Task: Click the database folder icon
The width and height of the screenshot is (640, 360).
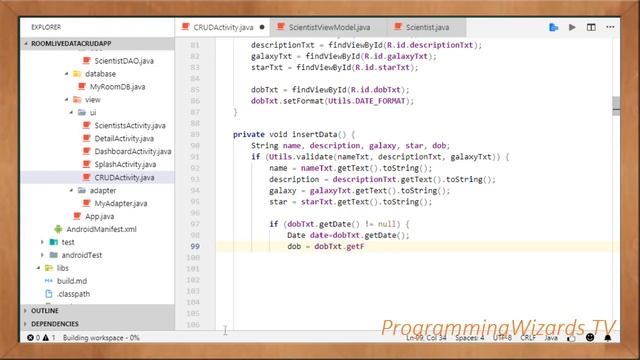Action: click(77, 74)
